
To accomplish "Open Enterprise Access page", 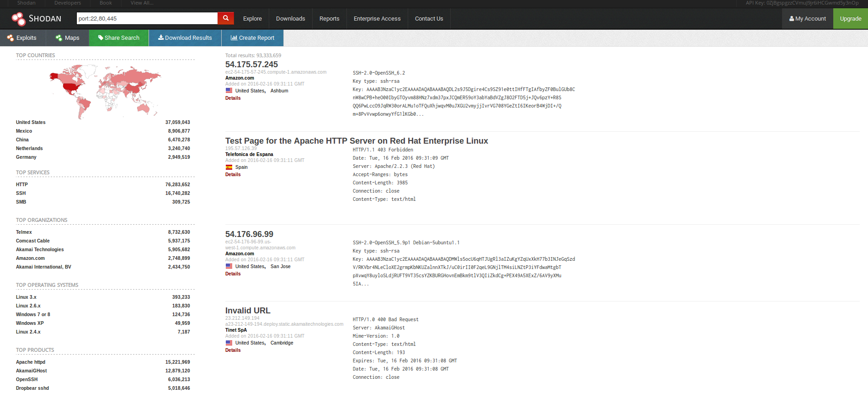I will (377, 19).
